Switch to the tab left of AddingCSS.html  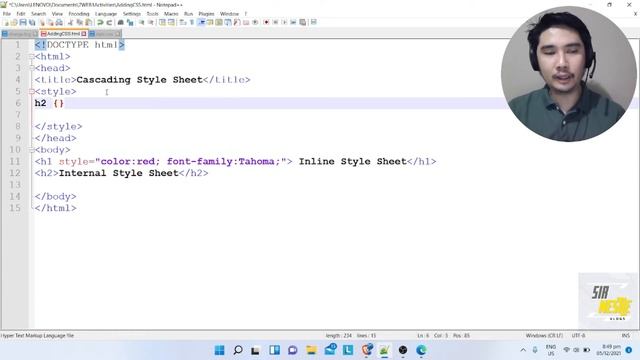point(19,34)
